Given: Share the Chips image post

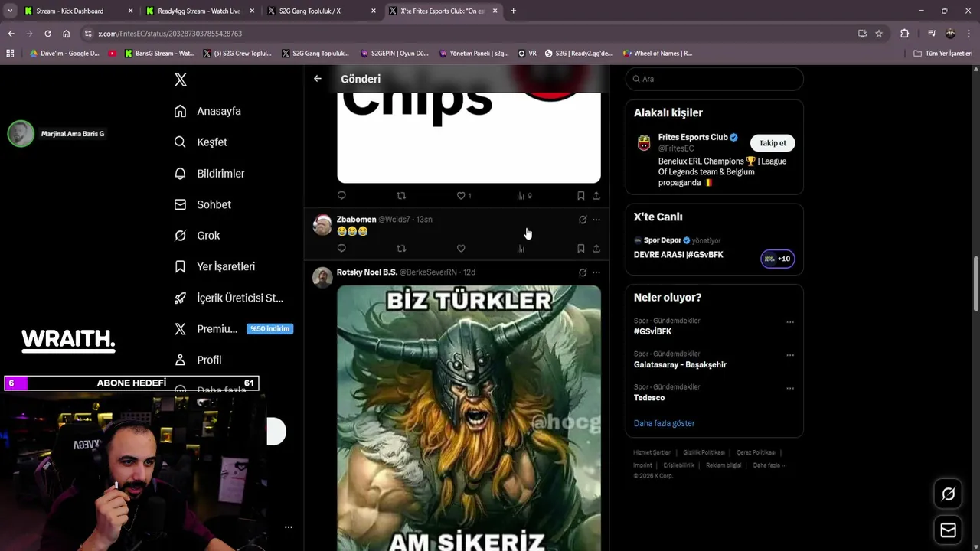Looking at the screenshot, I should tap(596, 196).
